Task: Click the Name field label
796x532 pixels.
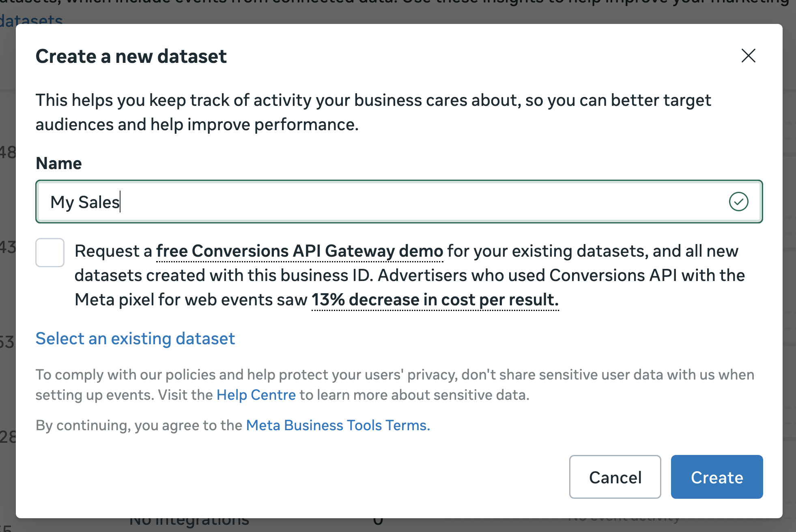Action: point(59,163)
